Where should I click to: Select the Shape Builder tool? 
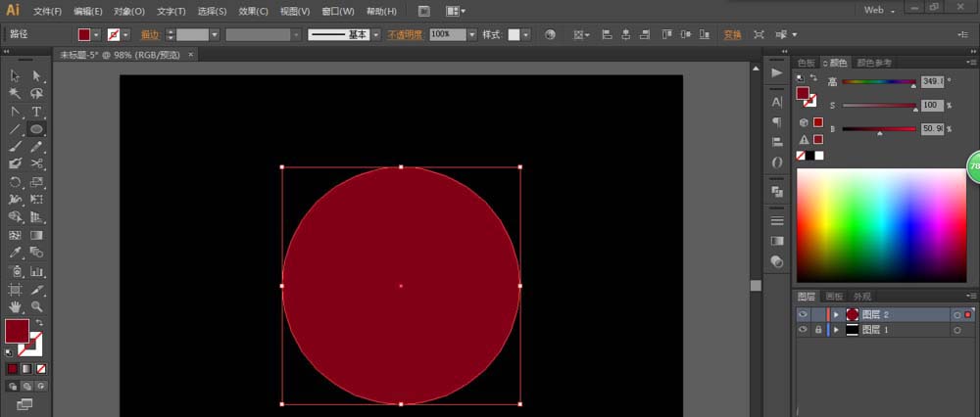pos(16,217)
